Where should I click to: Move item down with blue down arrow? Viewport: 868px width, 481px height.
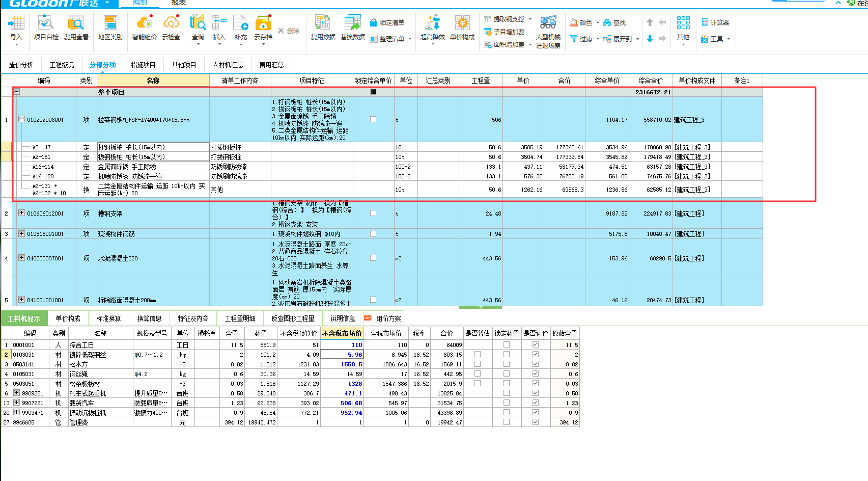click(x=650, y=39)
